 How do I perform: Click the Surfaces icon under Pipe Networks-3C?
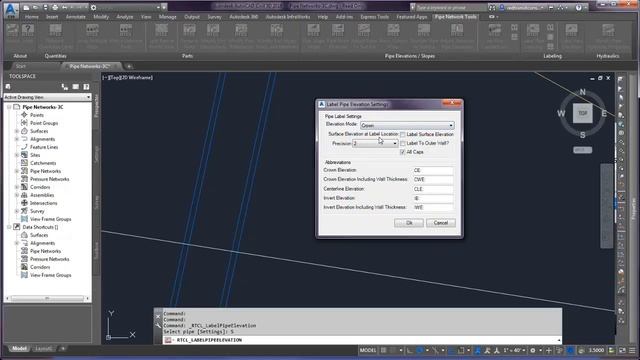click(x=24, y=131)
